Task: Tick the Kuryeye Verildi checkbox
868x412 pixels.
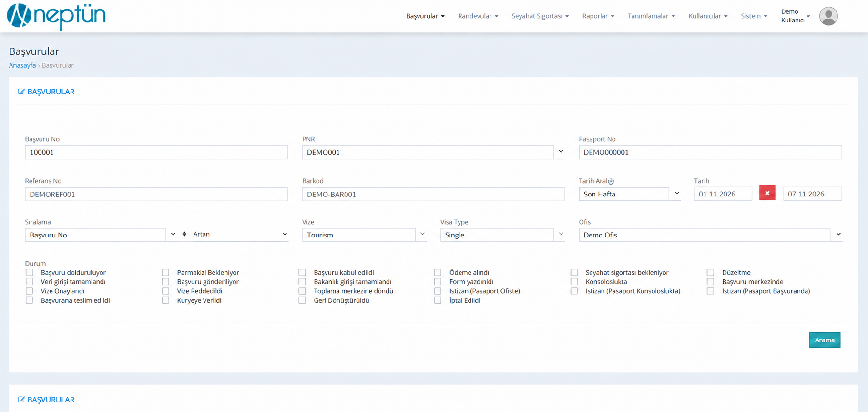Action: pyautogui.click(x=165, y=300)
